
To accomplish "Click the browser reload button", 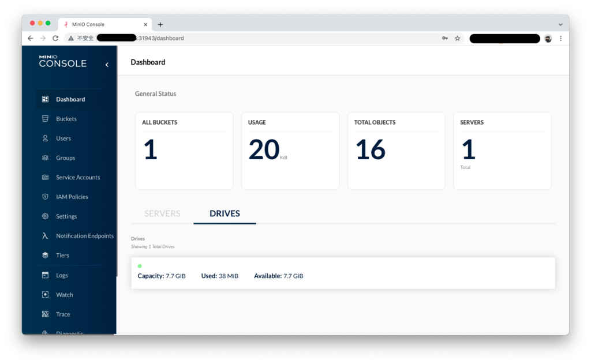I will click(x=55, y=38).
